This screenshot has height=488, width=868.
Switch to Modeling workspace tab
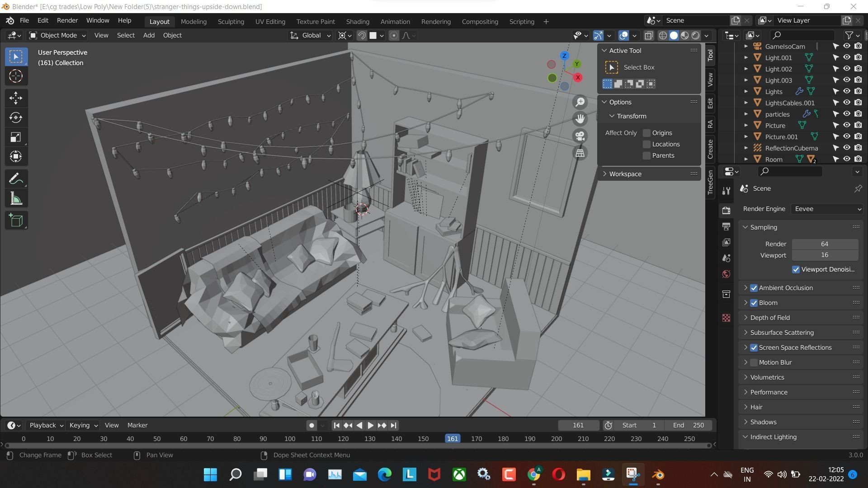(x=193, y=22)
